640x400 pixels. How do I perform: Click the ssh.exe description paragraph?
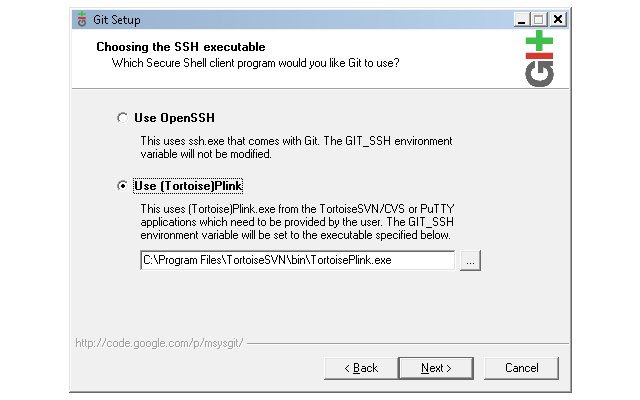(296, 147)
